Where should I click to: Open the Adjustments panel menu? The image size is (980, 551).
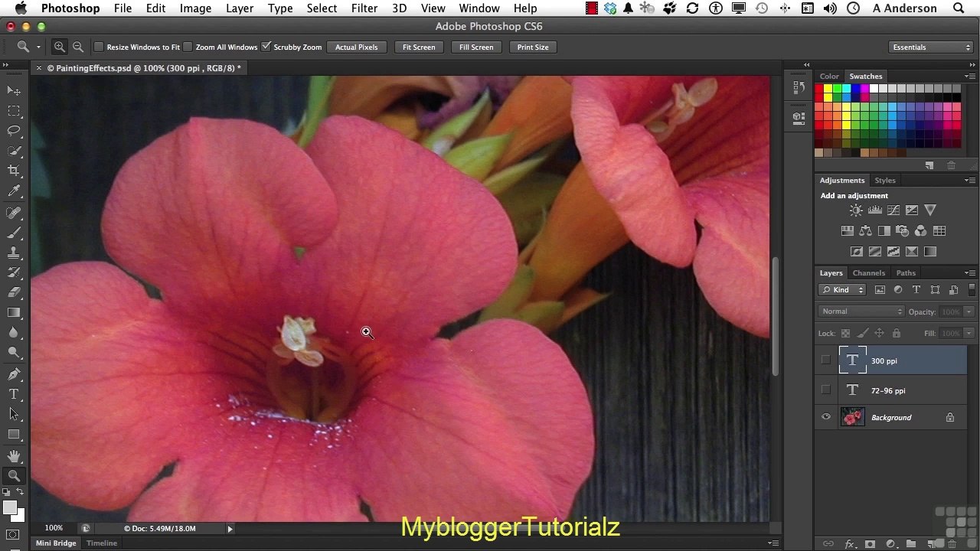970,181
